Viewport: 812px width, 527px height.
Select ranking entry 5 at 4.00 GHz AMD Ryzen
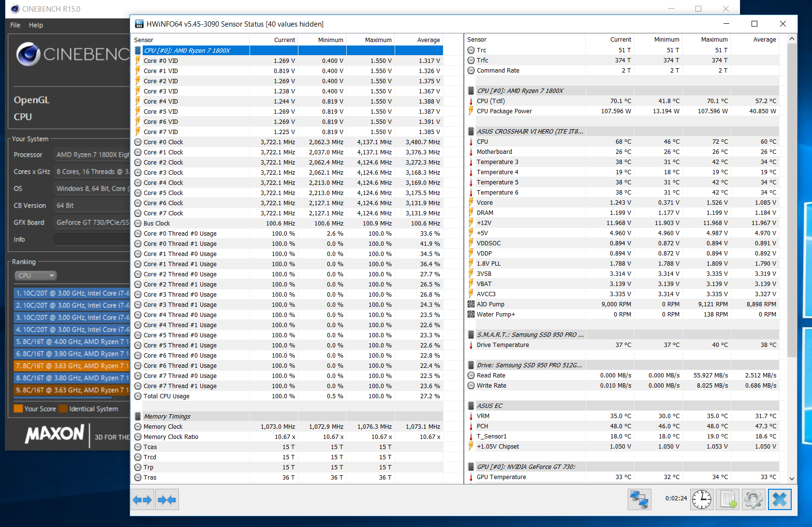pos(72,342)
